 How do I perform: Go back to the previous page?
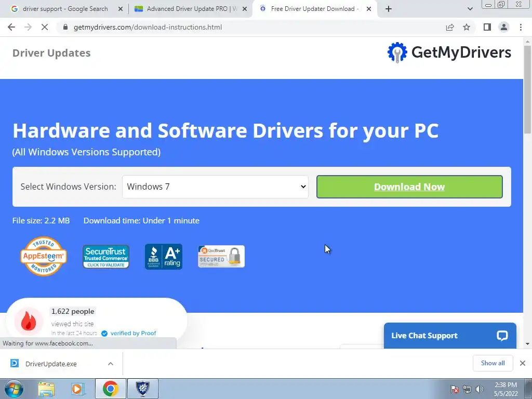(x=11, y=27)
